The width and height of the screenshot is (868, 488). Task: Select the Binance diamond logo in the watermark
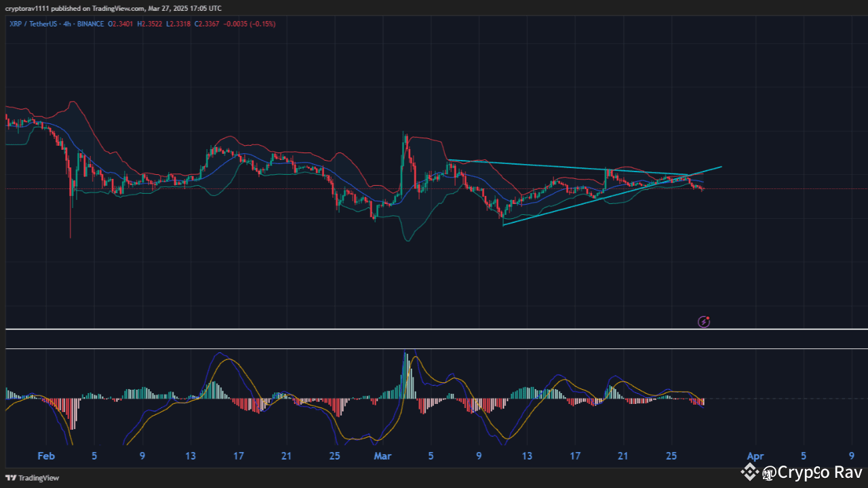(750, 472)
